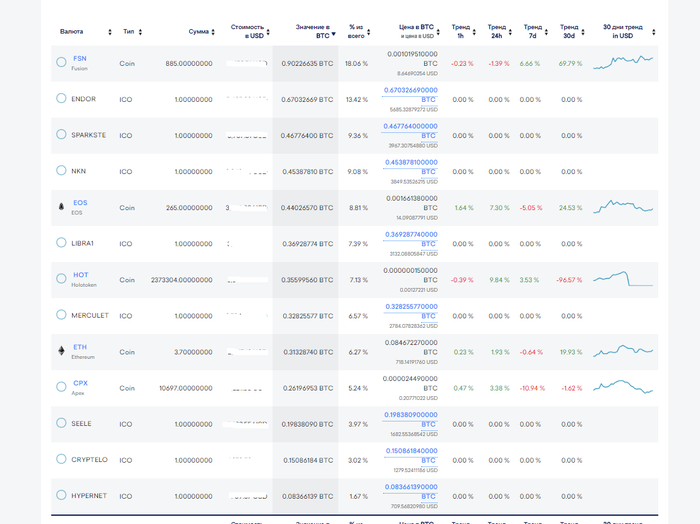The width and height of the screenshot is (700, 524).
Task: Select ETH value 0.31328740 BTC
Action: point(308,352)
